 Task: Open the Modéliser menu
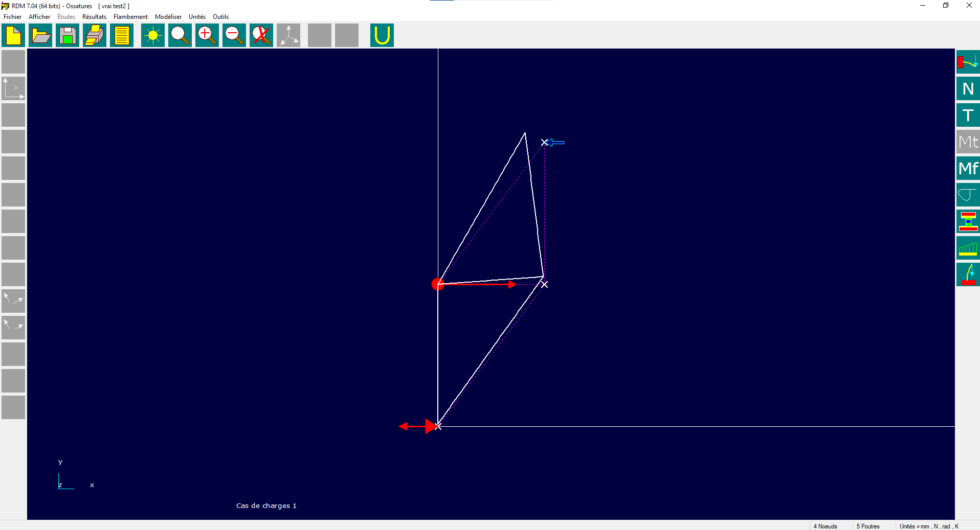coord(168,17)
